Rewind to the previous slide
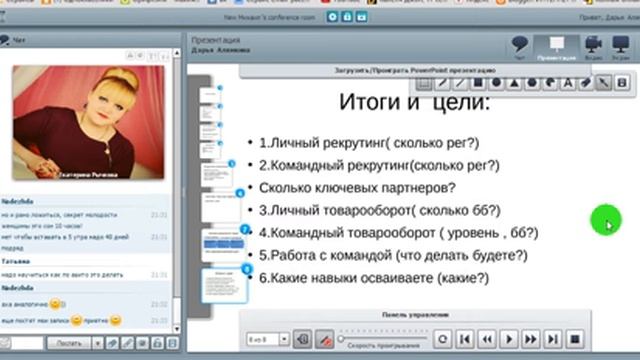This screenshot has width=640, height=360. [x=487, y=339]
